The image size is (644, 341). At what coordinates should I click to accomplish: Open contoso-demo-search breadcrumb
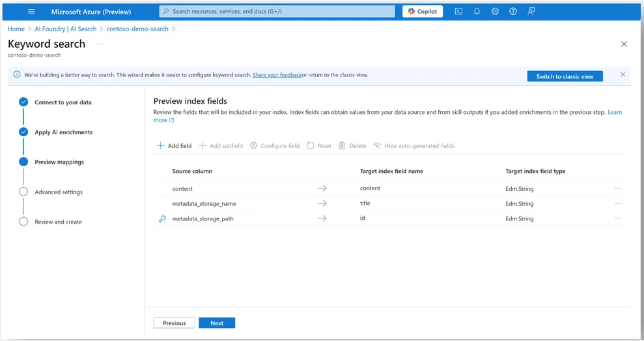pyautogui.click(x=137, y=29)
